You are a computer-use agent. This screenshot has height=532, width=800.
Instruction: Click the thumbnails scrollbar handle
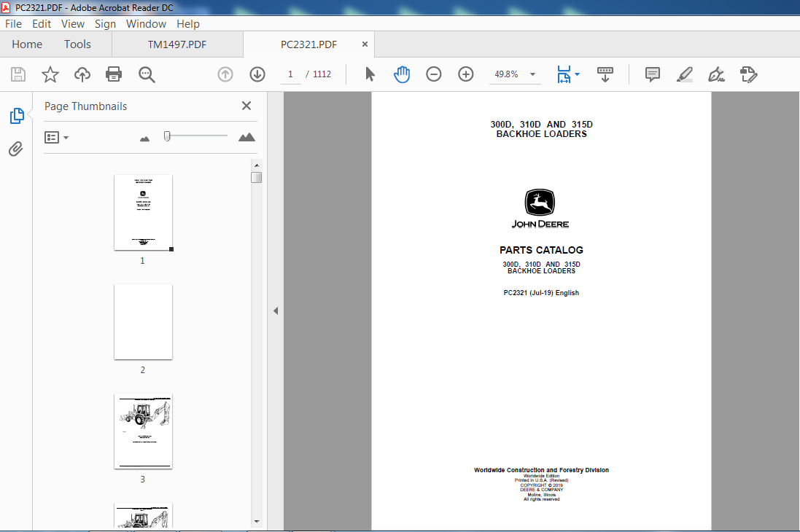coord(256,178)
